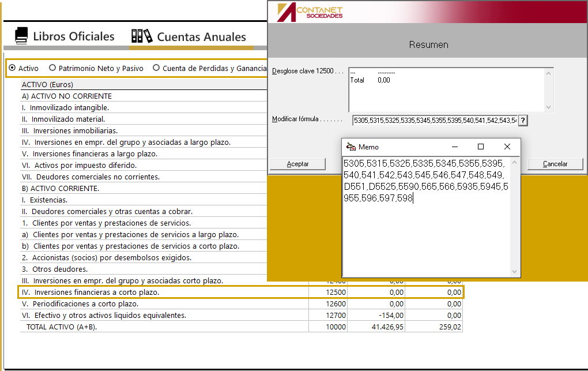This screenshot has height=371, width=588.
Task: Maximize the Memo window
Action: (x=481, y=147)
